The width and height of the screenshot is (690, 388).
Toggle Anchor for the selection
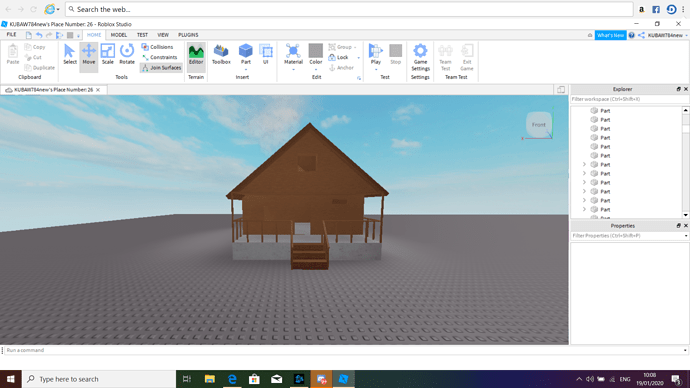(x=341, y=68)
